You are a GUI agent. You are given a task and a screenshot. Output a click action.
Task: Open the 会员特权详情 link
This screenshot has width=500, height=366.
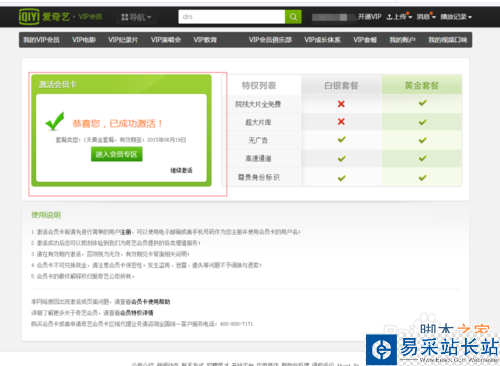tap(137, 313)
